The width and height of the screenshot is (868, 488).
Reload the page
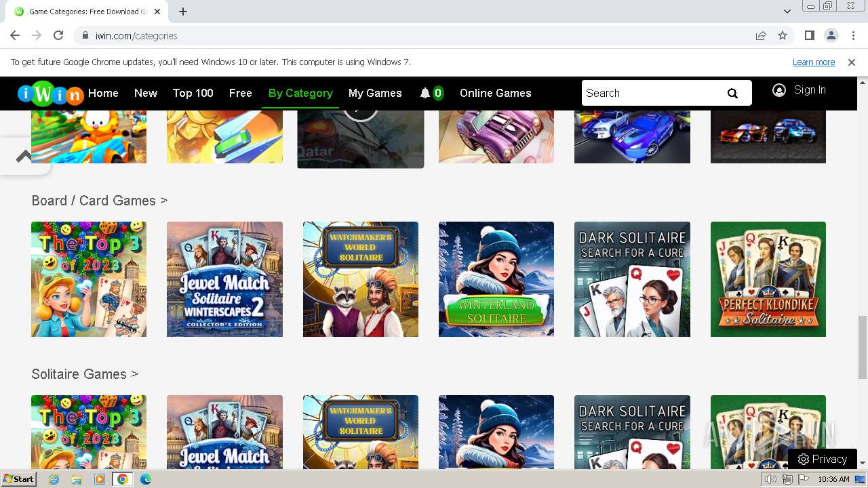[58, 36]
